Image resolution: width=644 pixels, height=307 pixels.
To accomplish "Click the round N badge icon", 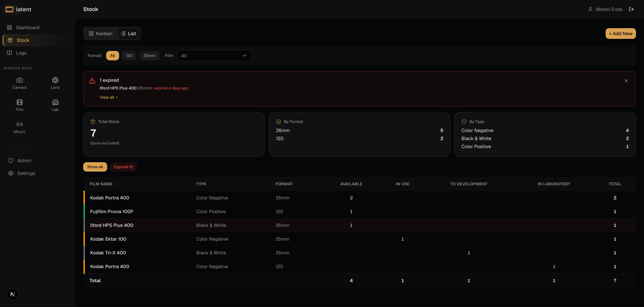I will tap(13, 294).
